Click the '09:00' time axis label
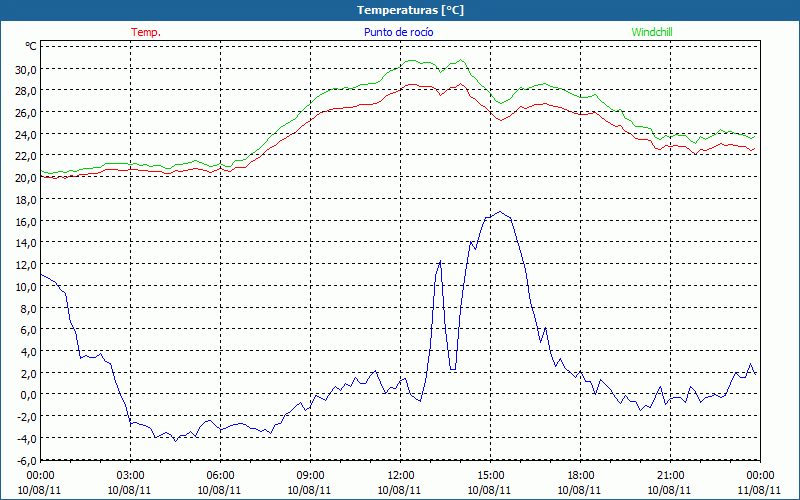 (310, 476)
